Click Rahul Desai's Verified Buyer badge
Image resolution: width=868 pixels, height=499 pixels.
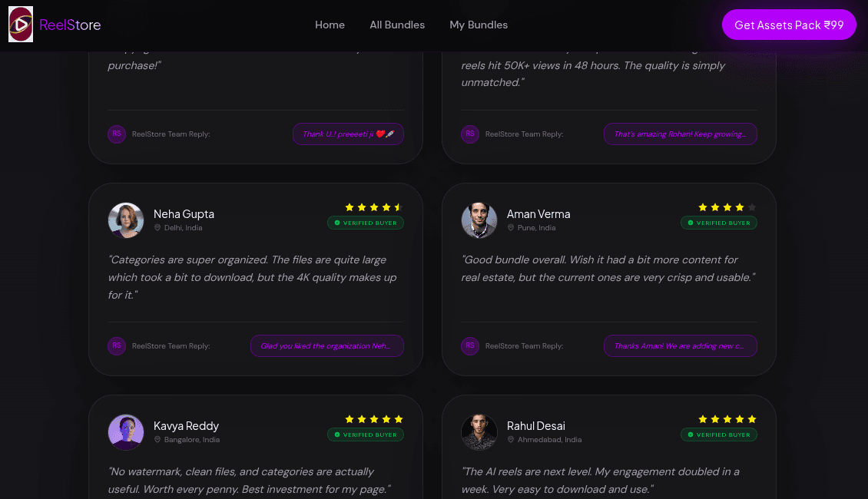718,435
